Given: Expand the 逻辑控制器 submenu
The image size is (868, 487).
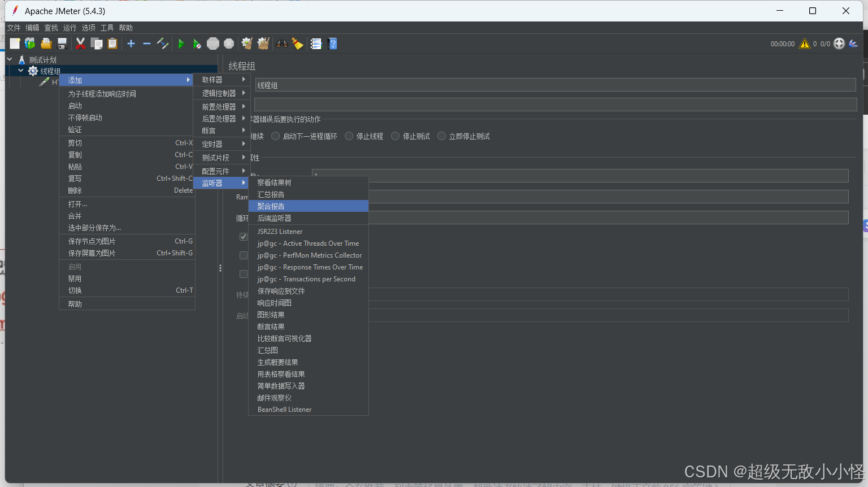Looking at the screenshot, I should [222, 93].
